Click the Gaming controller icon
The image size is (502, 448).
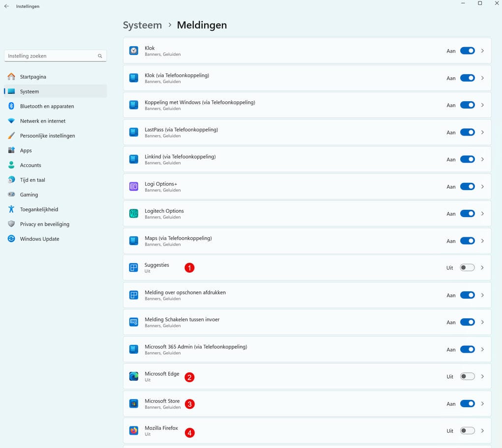(11, 195)
